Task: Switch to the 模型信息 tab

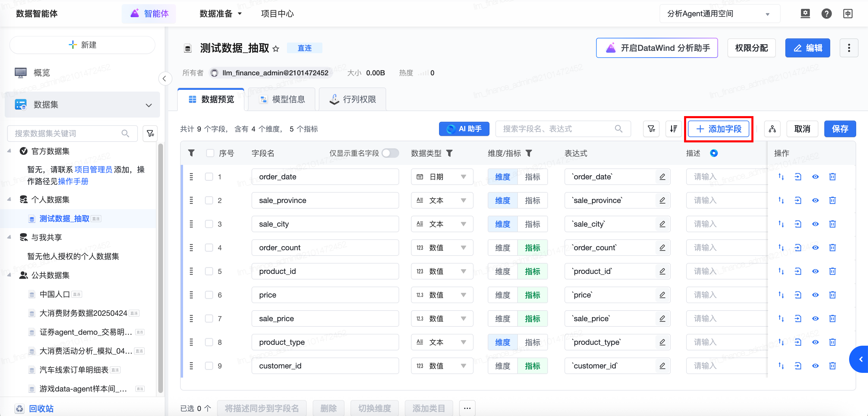Action: [x=282, y=100]
